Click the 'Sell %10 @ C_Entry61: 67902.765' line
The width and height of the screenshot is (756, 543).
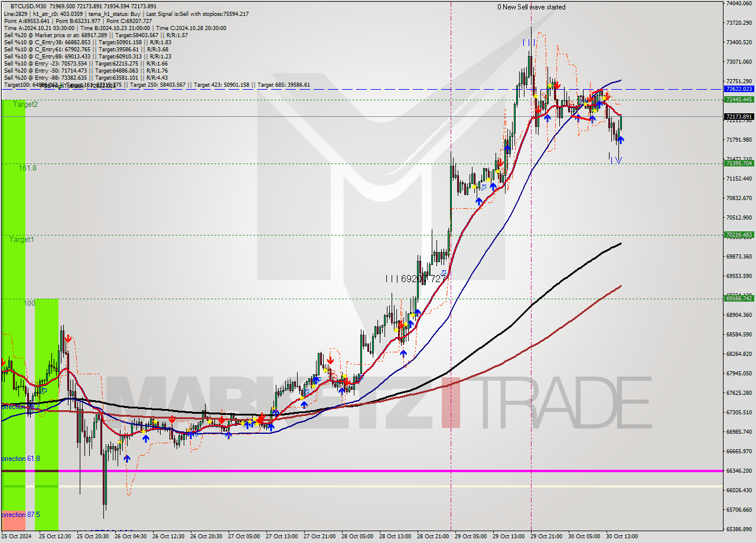coord(87,49)
